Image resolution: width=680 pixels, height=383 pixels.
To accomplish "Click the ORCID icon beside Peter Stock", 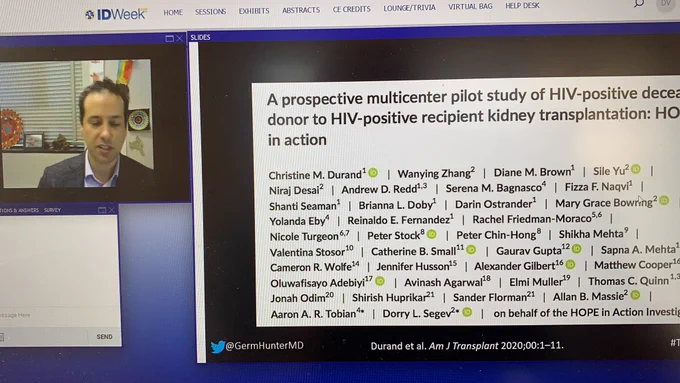I will click(x=432, y=234).
